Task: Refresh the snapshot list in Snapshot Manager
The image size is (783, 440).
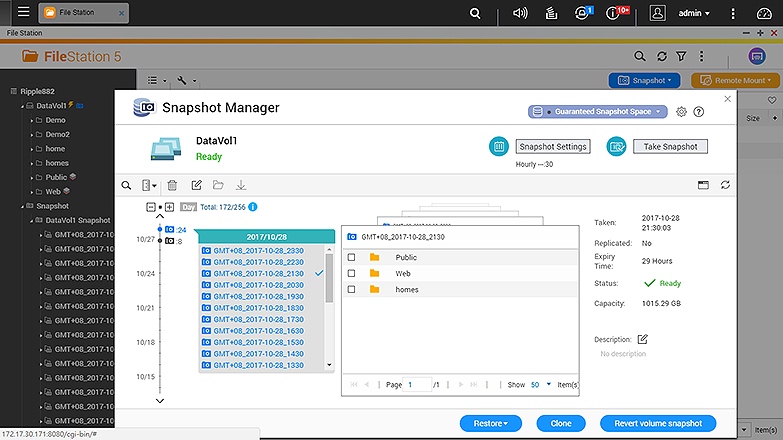Action: coord(725,185)
